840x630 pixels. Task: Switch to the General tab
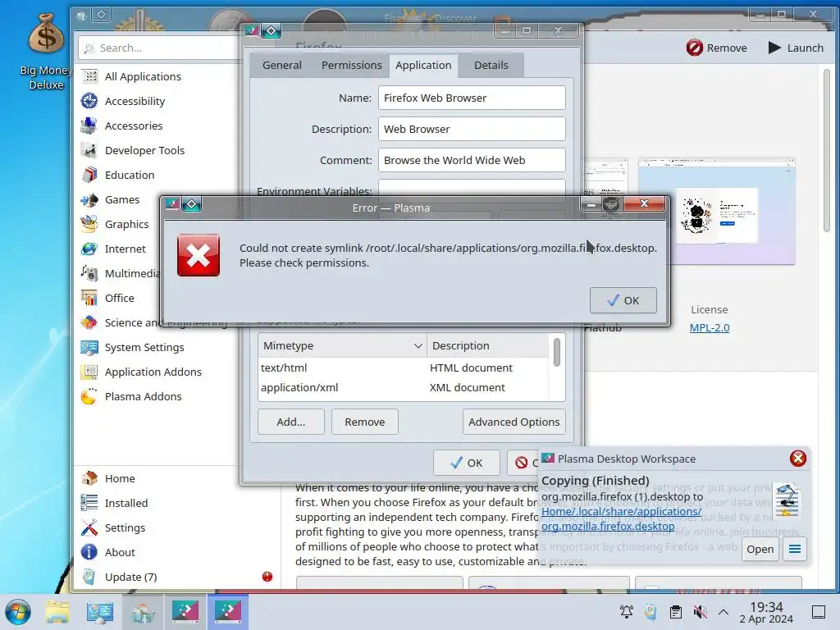pos(282,66)
